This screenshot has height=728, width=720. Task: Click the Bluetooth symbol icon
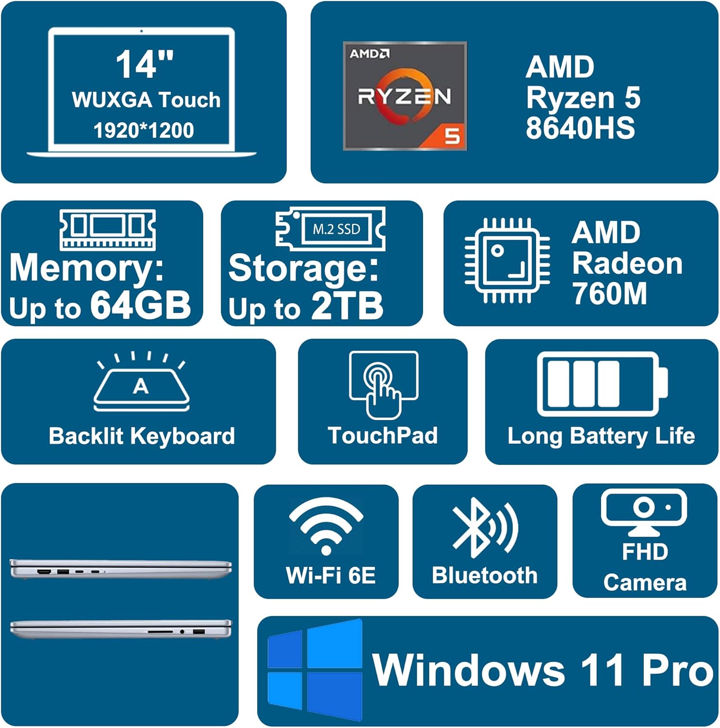tap(485, 528)
